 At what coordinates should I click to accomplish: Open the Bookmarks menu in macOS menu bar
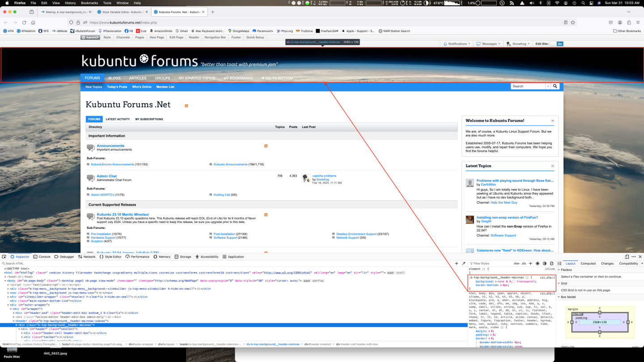tap(89, 3)
